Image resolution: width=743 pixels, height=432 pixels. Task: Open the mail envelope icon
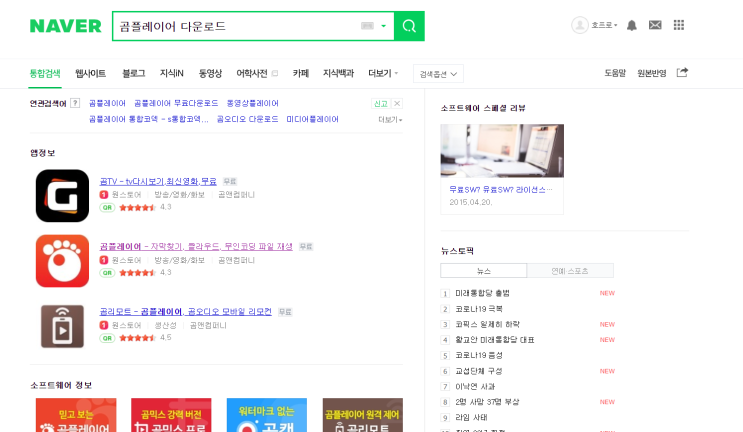(655, 25)
